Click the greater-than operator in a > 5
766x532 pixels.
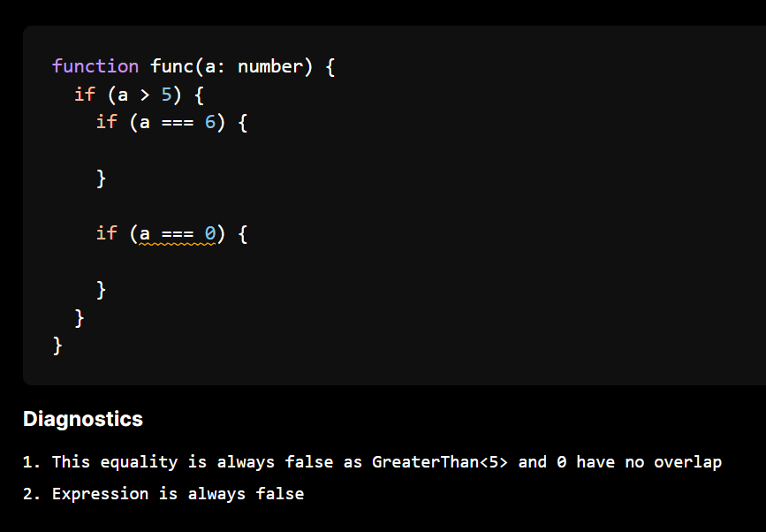(x=145, y=95)
